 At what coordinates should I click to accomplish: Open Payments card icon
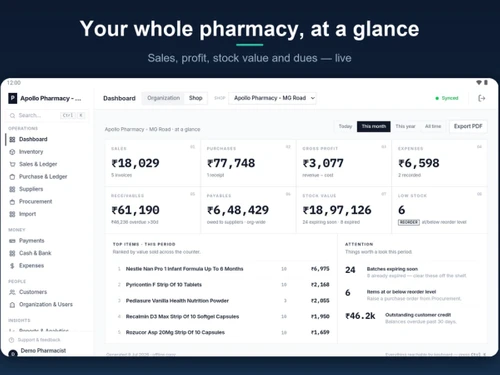pyautogui.click(x=12, y=241)
